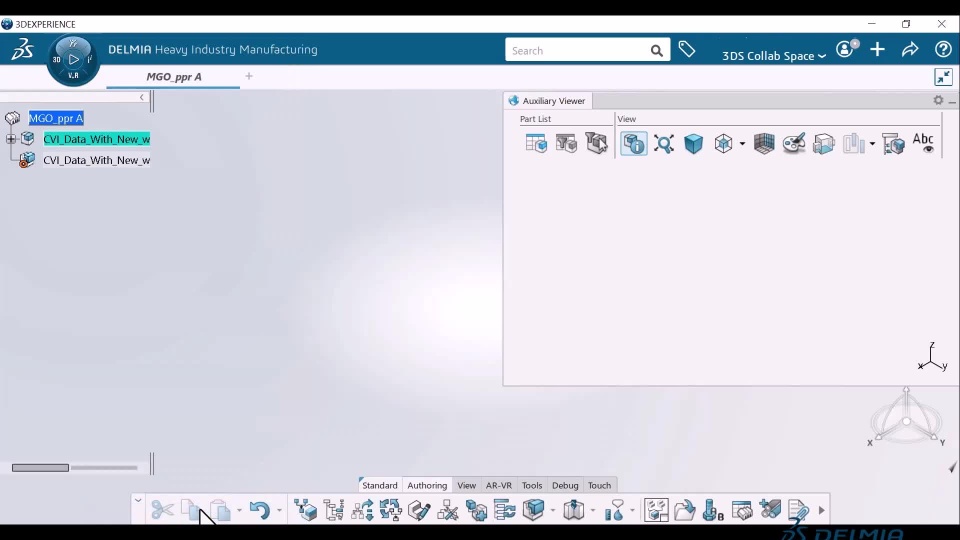Click the window with hand icon
This screenshot has height=540, width=960.
pyautogui.click(x=741, y=509)
